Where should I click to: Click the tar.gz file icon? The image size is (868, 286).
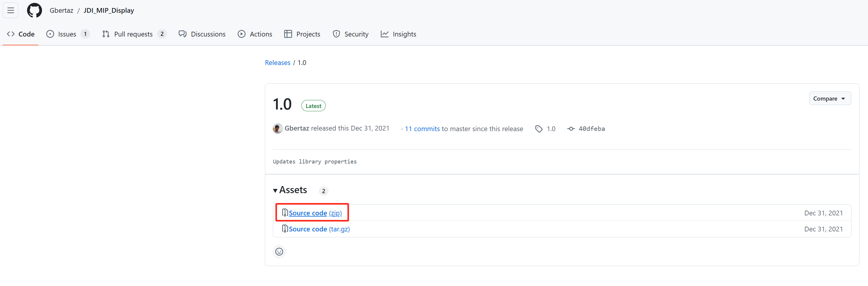click(x=285, y=229)
